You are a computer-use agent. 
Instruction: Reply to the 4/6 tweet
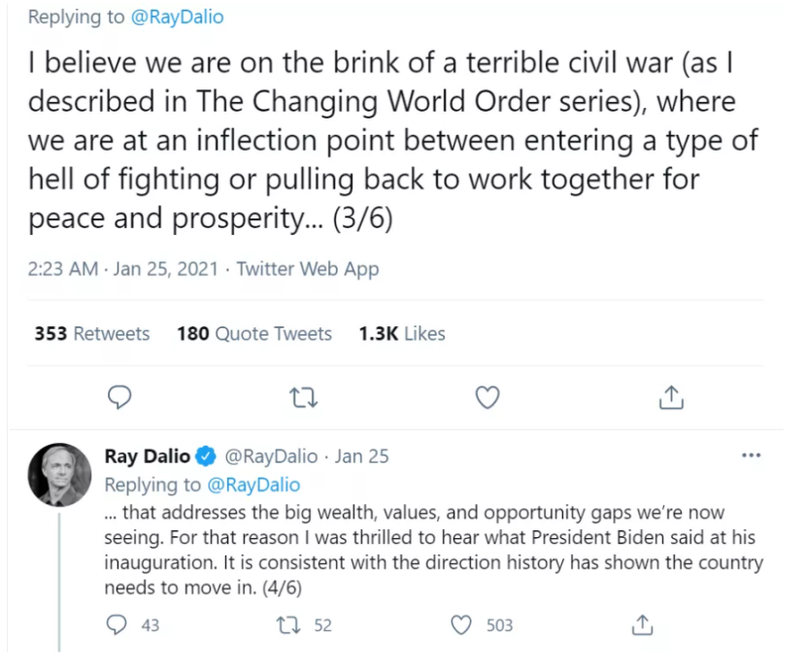click(x=118, y=625)
